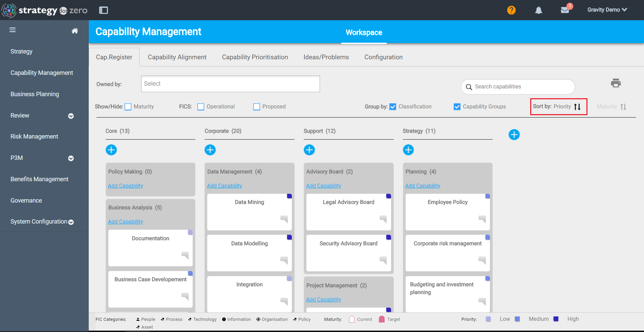This screenshot has width=644, height=332.
Task: Open the hamburger menu in sidebar
Action: pos(13,30)
